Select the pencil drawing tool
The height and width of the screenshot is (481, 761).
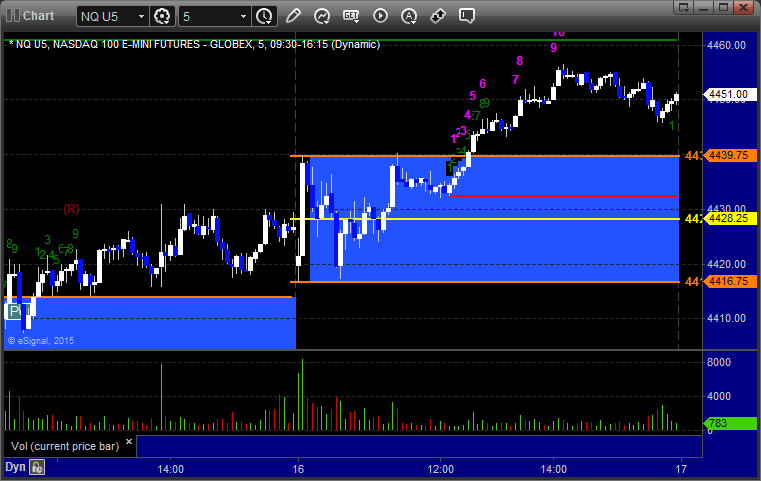point(293,16)
